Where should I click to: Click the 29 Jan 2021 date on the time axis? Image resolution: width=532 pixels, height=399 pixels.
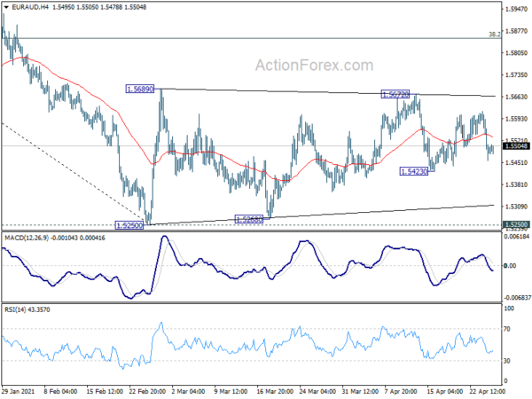[x=18, y=391]
